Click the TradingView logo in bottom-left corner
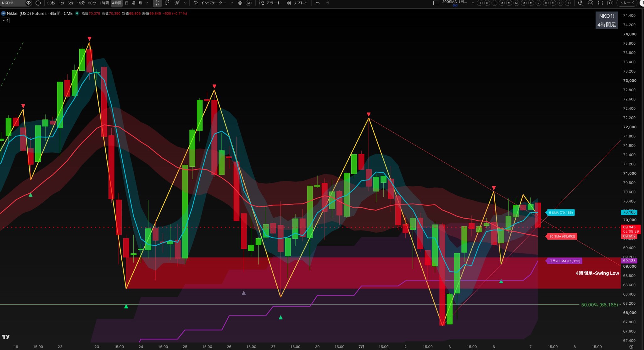 [6, 337]
